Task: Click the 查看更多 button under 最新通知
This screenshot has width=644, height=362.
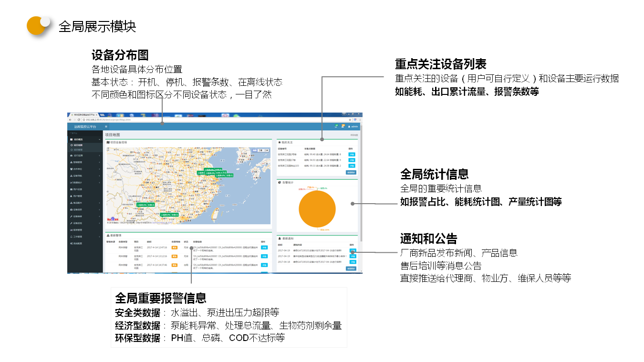Action: pyautogui.click(x=351, y=269)
